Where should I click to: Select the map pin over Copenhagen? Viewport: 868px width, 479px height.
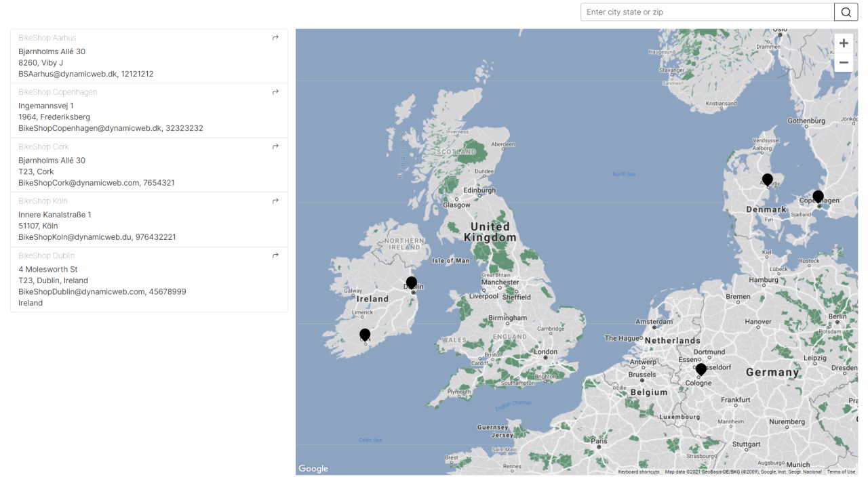point(818,196)
